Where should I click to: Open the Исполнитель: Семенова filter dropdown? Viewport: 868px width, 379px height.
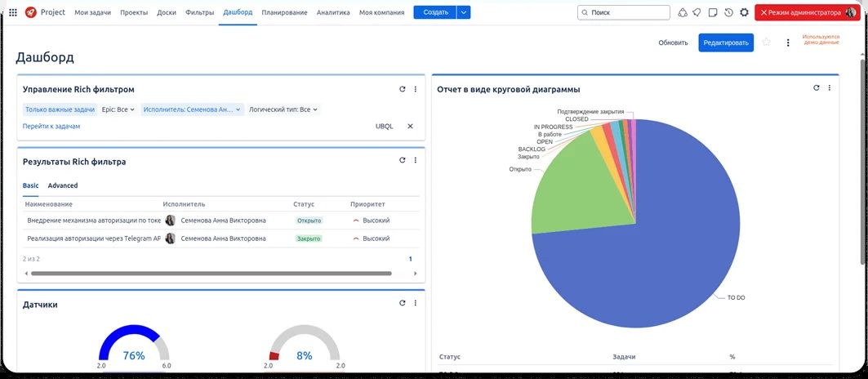pos(192,109)
